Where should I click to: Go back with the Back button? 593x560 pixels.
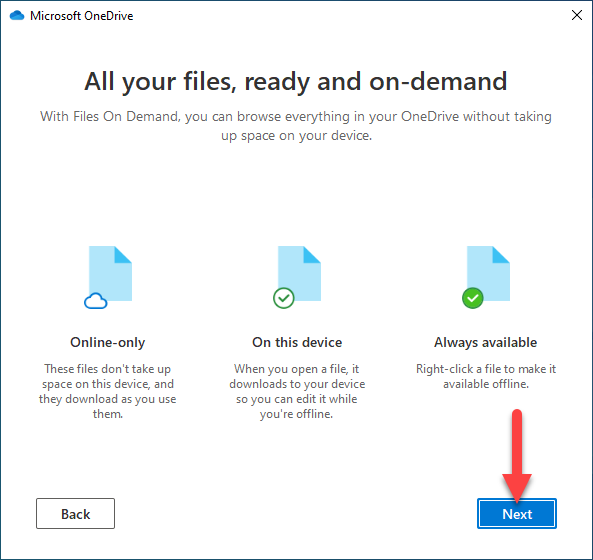tap(76, 513)
